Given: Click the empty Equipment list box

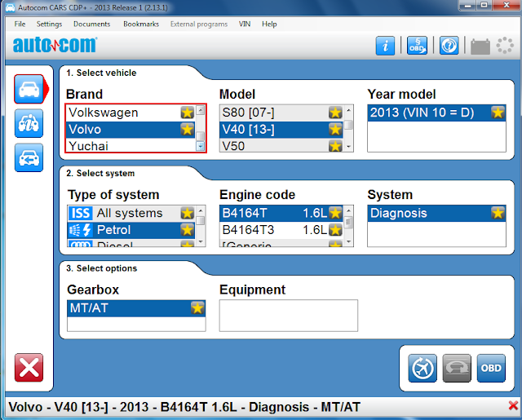Looking at the screenshot, I should tap(288, 316).
